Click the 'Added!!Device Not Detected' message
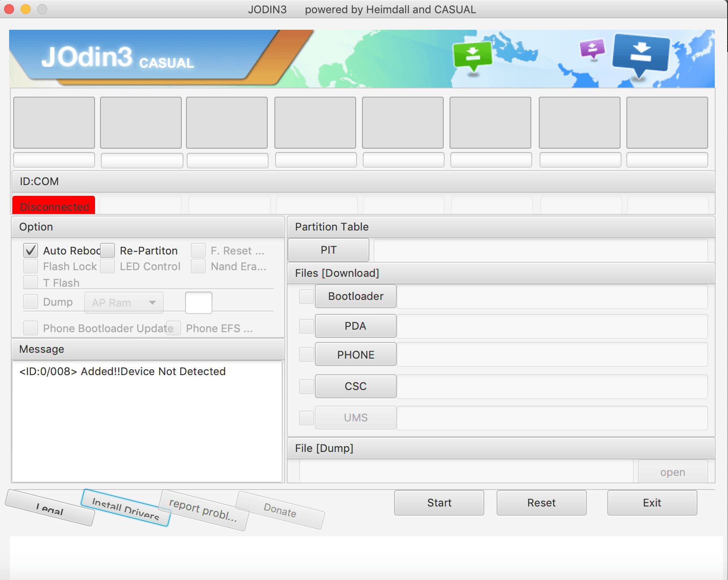This screenshot has height=580, width=728. pos(153,371)
